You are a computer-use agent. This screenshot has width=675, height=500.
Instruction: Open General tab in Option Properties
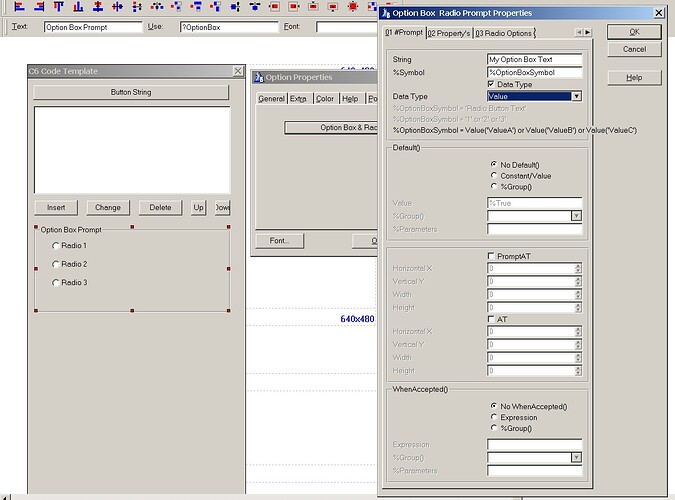[x=271, y=99]
